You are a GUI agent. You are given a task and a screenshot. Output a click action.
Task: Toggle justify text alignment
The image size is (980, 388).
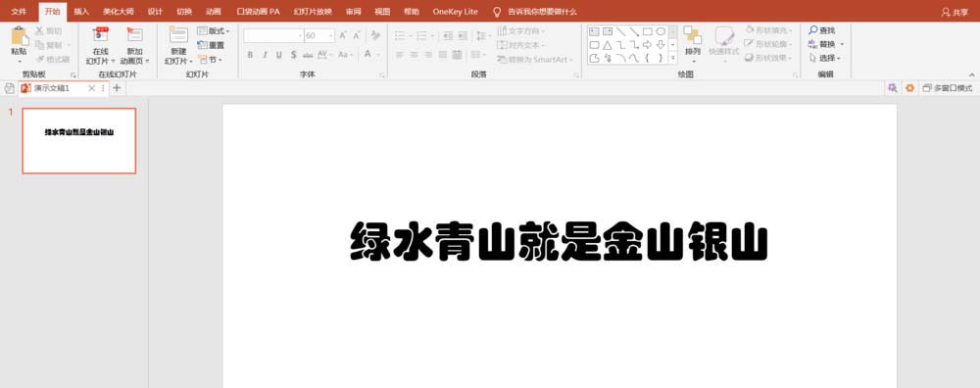pyautogui.click(x=443, y=55)
